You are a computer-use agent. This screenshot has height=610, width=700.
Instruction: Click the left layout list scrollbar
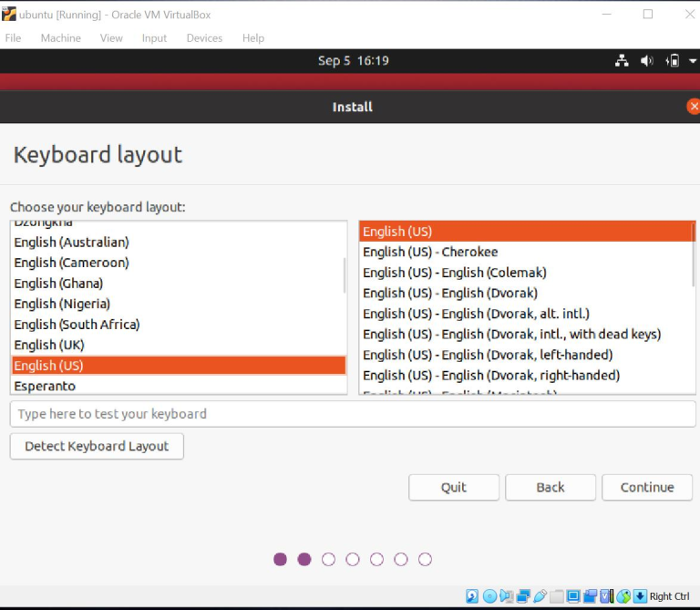click(x=344, y=275)
